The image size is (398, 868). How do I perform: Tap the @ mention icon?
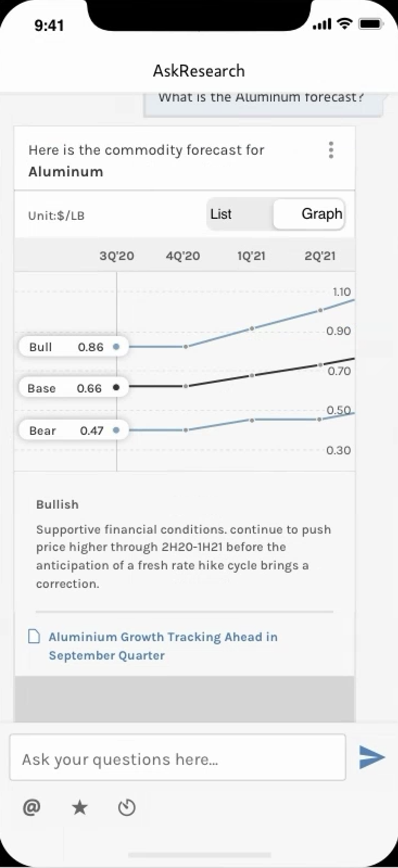coord(31,808)
